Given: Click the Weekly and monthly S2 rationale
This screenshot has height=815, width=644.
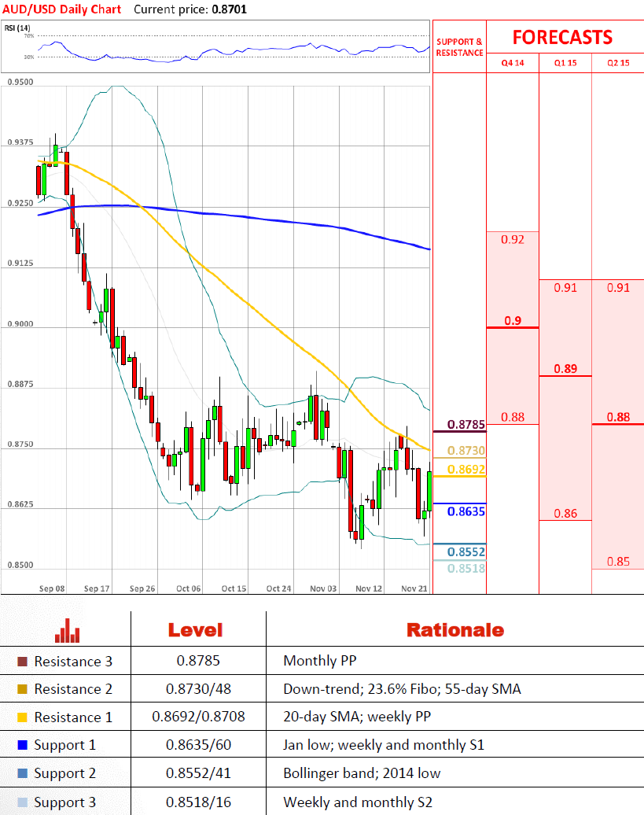Looking at the screenshot, I should [x=358, y=802].
